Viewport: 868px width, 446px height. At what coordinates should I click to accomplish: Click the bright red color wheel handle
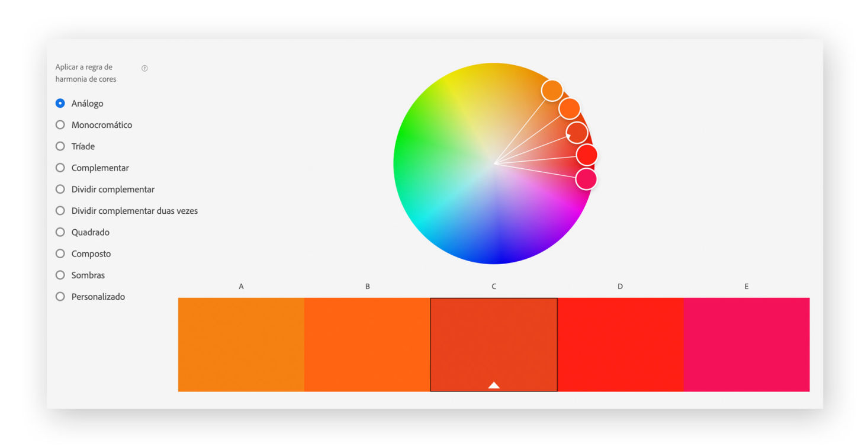587,155
